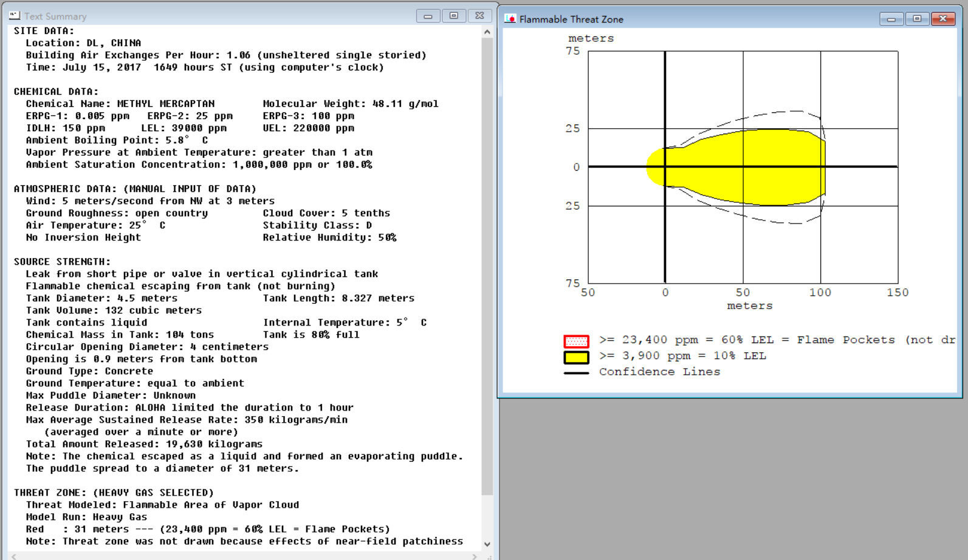Minimize the Text Summary window
The height and width of the screenshot is (560, 968).
(428, 16)
